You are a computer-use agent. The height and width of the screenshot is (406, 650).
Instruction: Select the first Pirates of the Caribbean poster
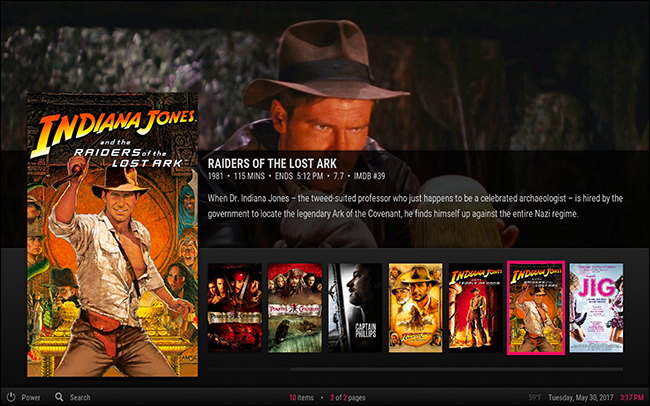coord(235,308)
